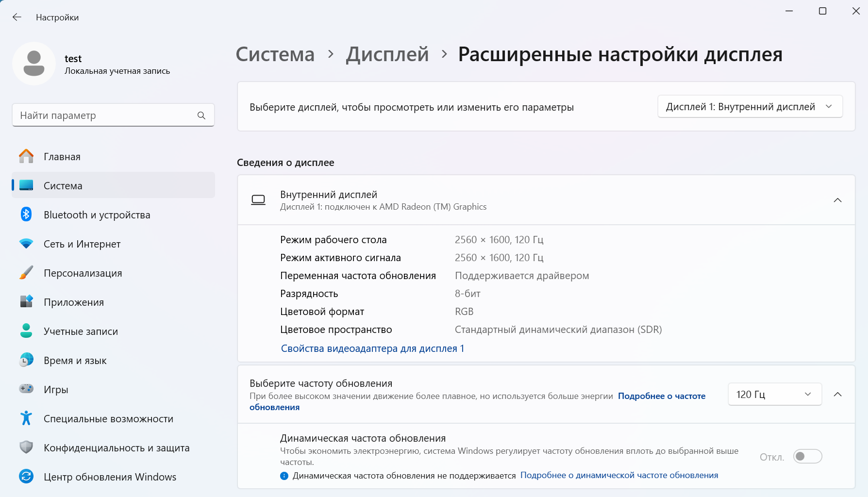
Task: Collapse the Внутренний дисплей section
Action: [x=837, y=200]
